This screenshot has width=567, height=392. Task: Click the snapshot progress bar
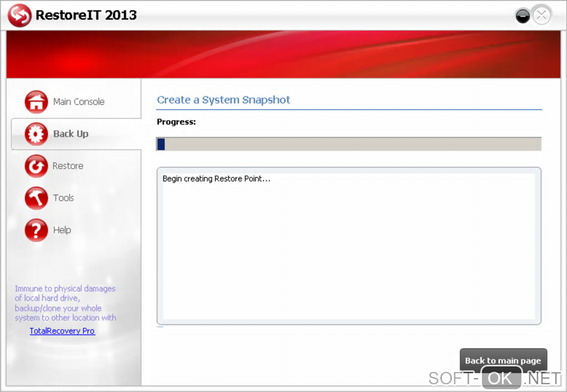pyautogui.click(x=349, y=144)
